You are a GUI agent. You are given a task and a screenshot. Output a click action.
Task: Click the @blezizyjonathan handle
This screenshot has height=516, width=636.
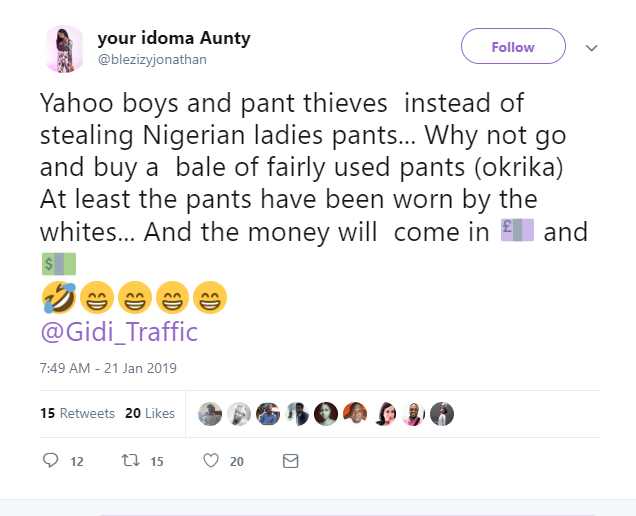pyautogui.click(x=154, y=60)
